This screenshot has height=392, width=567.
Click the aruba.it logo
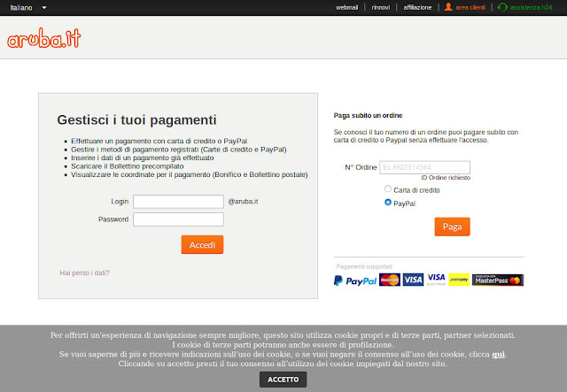(43, 38)
